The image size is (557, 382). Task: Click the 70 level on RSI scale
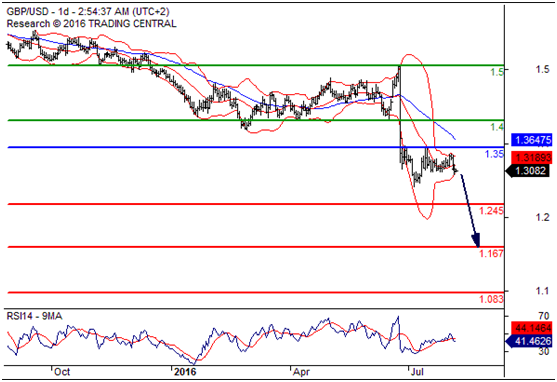tap(544, 316)
